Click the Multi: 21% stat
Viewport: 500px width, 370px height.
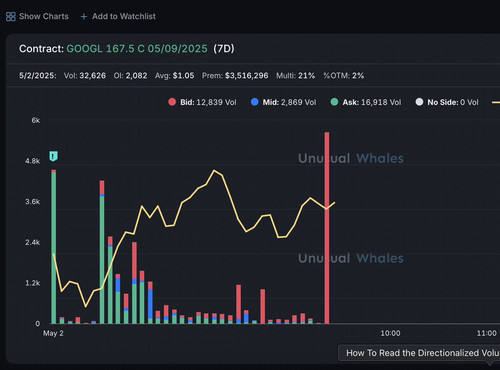click(295, 76)
